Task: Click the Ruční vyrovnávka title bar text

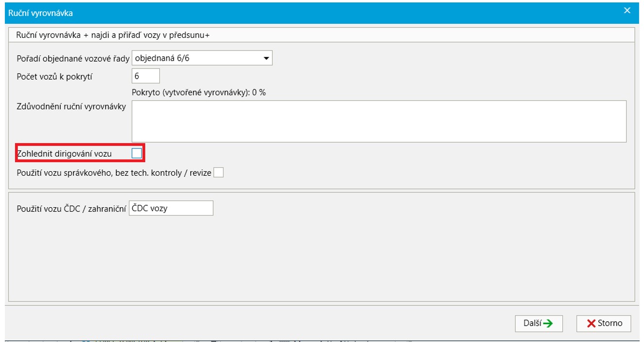Action: pyautogui.click(x=41, y=13)
